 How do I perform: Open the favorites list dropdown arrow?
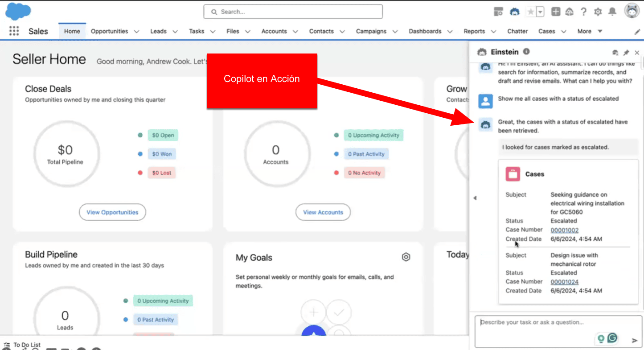[540, 12]
